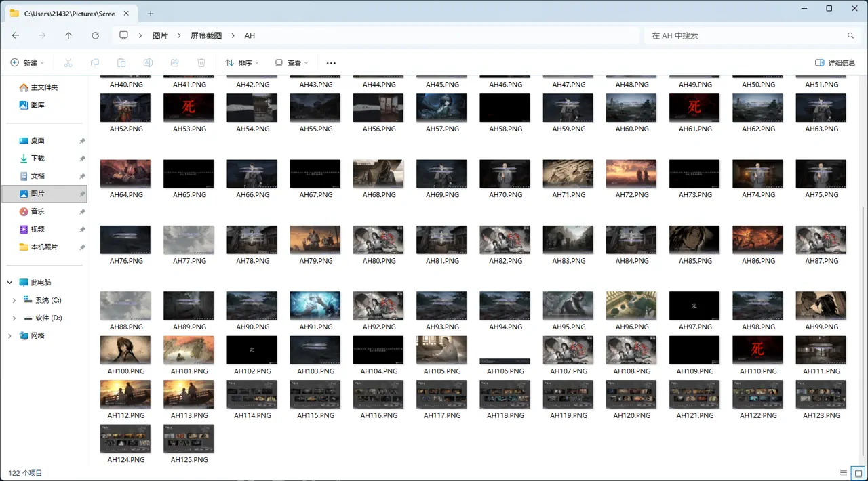
Task: Expand the 此电脑 tree node
Action: (x=10, y=283)
